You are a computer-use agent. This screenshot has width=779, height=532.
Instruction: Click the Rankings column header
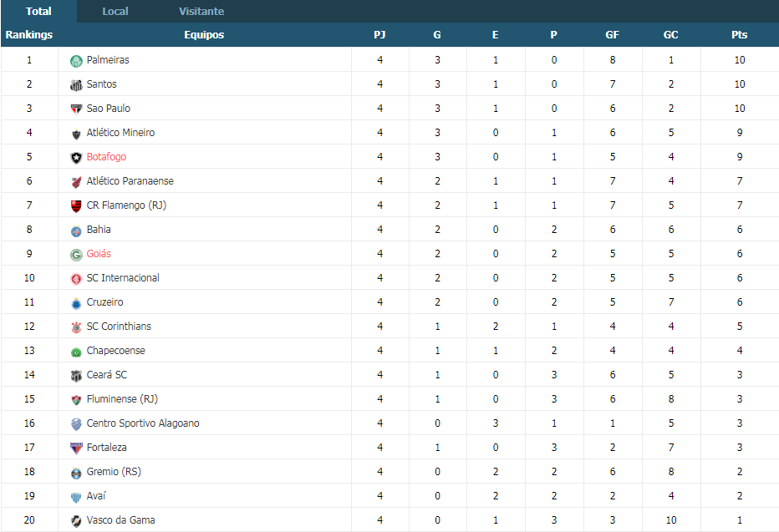[x=29, y=35]
